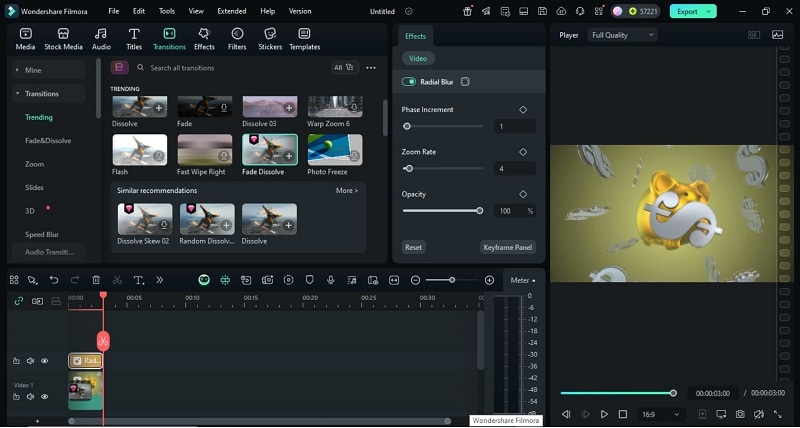Click the Undo icon in timeline toolbar
Viewport: 800px width, 428px height.
pyautogui.click(x=54, y=280)
